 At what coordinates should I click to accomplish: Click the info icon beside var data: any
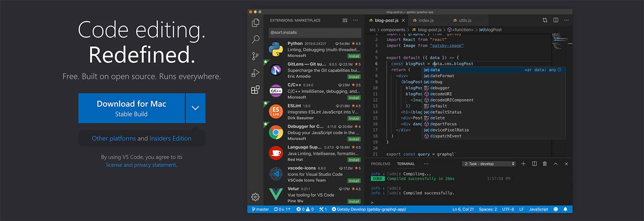point(561,70)
